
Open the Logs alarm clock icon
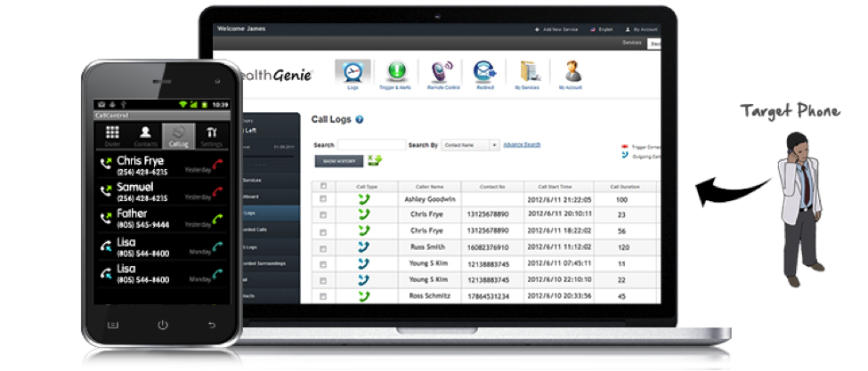(x=353, y=72)
